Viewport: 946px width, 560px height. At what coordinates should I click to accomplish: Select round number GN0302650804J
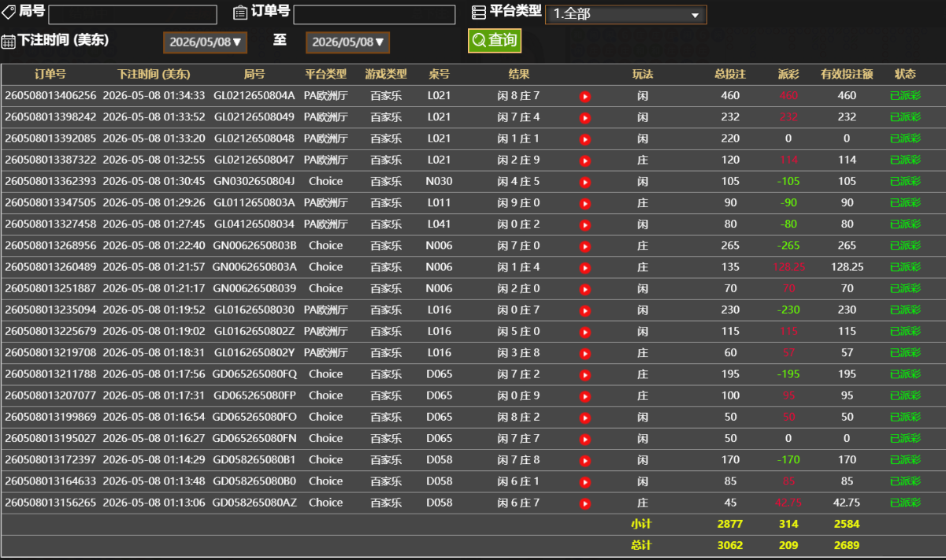254,181
